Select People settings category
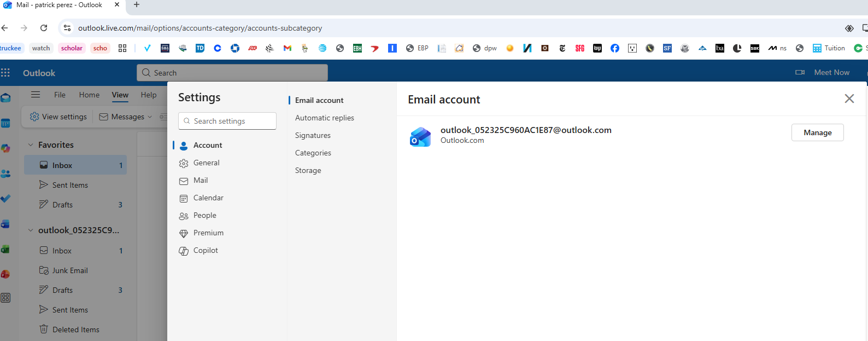Image resolution: width=868 pixels, height=341 pixels. 227,215
